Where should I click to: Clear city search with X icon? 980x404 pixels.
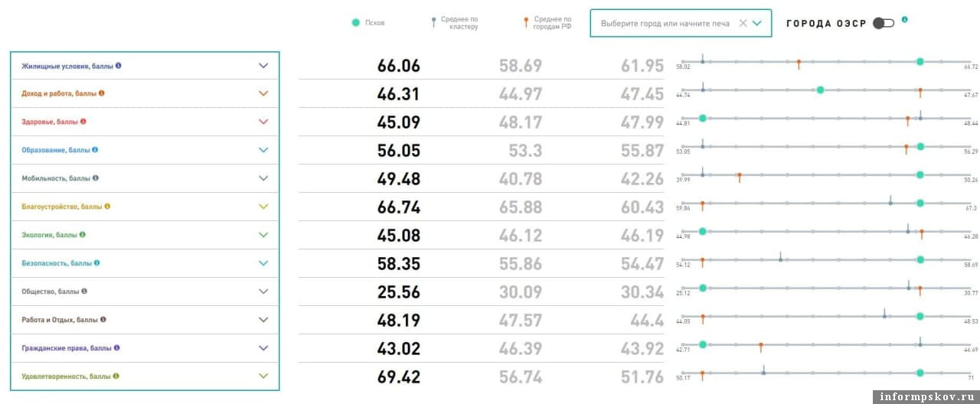[743, 24]
